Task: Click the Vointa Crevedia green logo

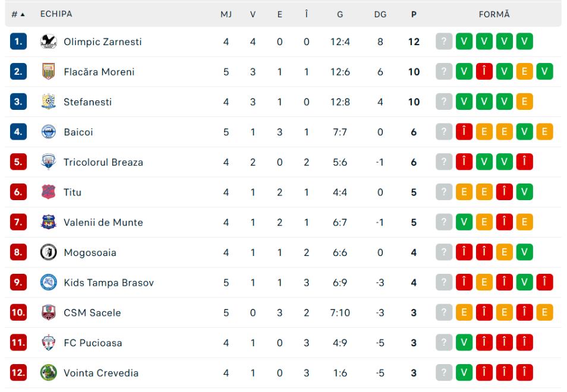Action: pyautogui.click(x=49, y=373)
